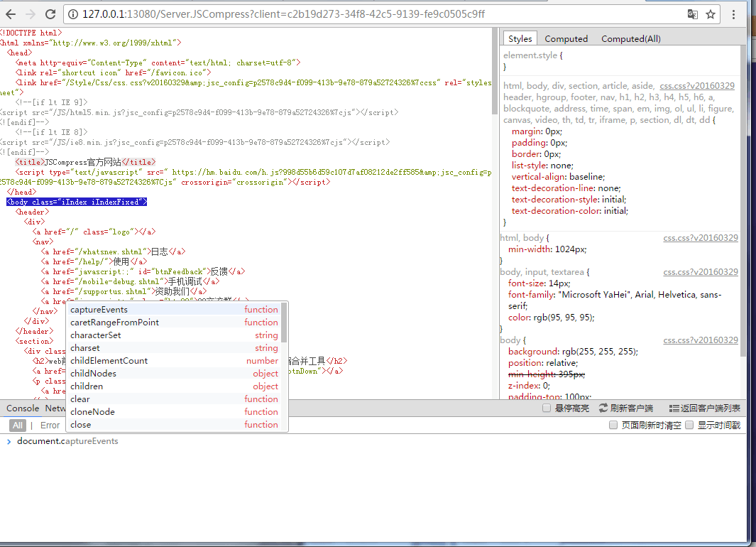
Task: Choose cloneNode suggestion
Action: tap(174, 411)
